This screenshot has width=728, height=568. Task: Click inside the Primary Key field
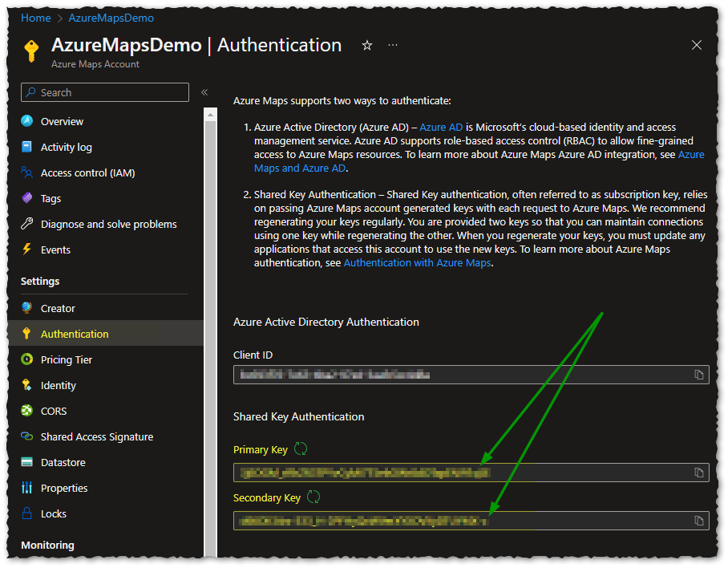click(x=471, y=473)
